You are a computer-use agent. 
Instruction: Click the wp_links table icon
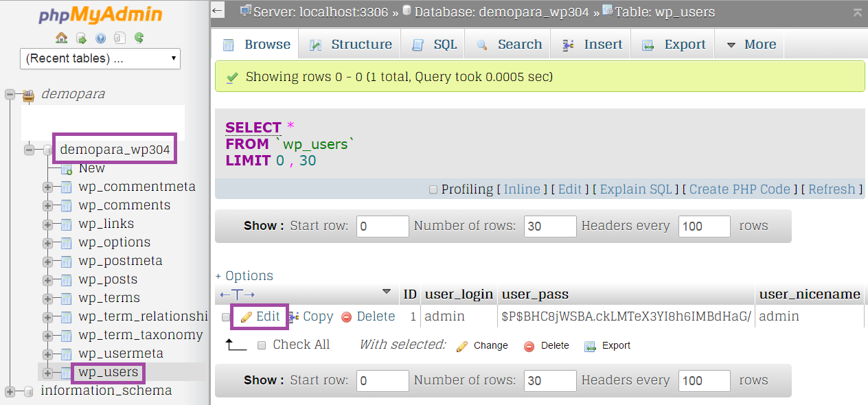click(67, 224)
